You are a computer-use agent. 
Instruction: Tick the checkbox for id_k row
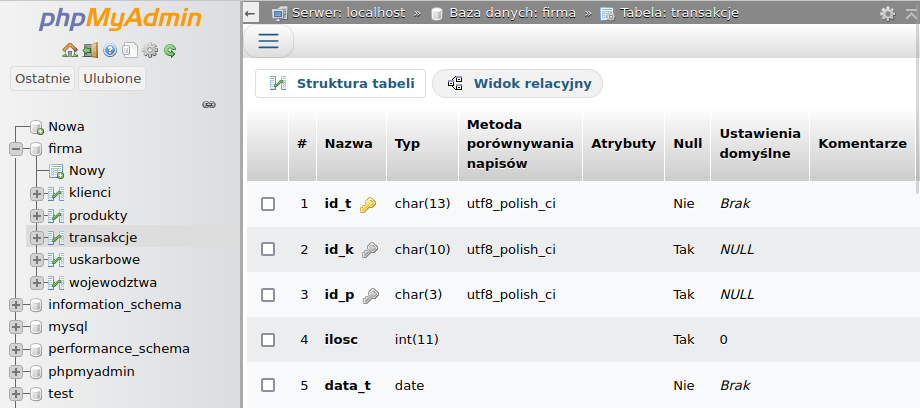(x=268, y=249)
